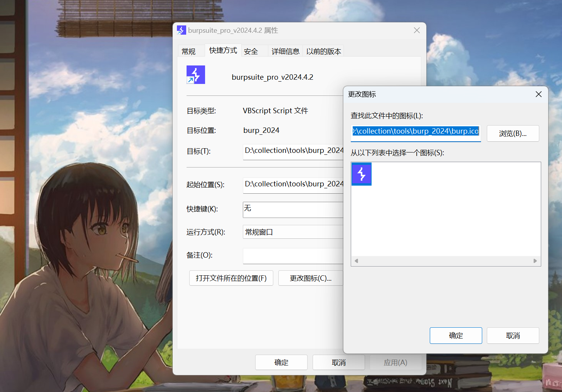Click 浏览(B)... to browse for an icon file

pyautogui.click(x=513, y=134)
